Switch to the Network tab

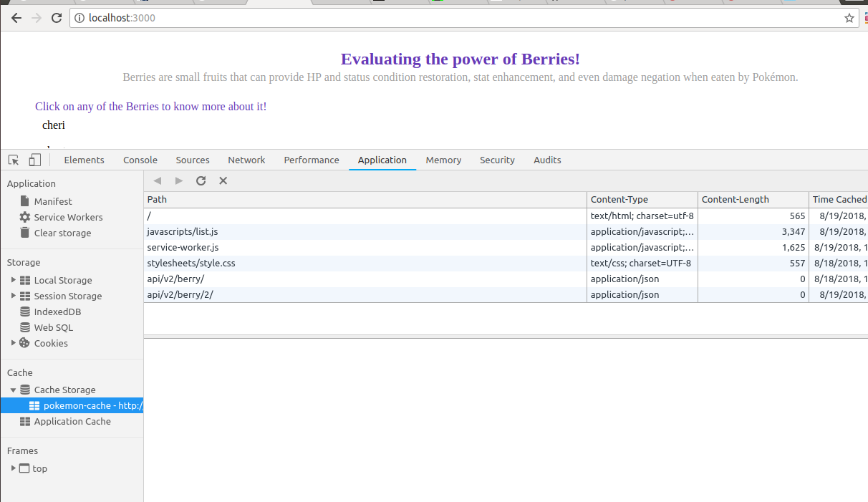click(246, 160)
